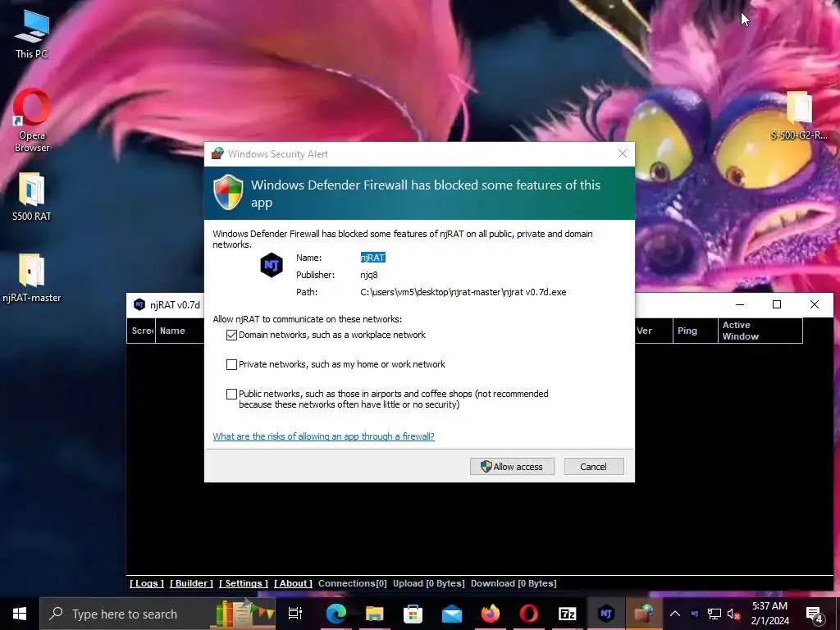The height and width of the screenshot is (630, 840).
Task: Select the S-500-G2-R... folder on desktop
Action: [799, 116]
